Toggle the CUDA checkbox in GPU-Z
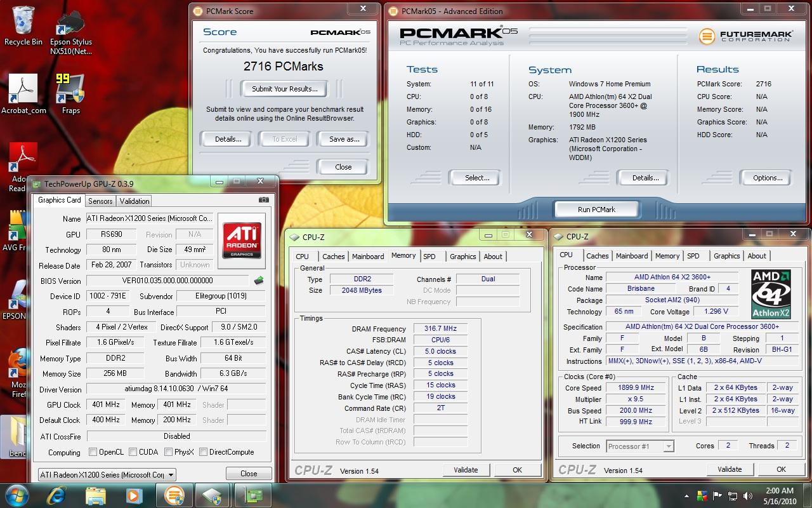812x508 pixels. [133, 452]
